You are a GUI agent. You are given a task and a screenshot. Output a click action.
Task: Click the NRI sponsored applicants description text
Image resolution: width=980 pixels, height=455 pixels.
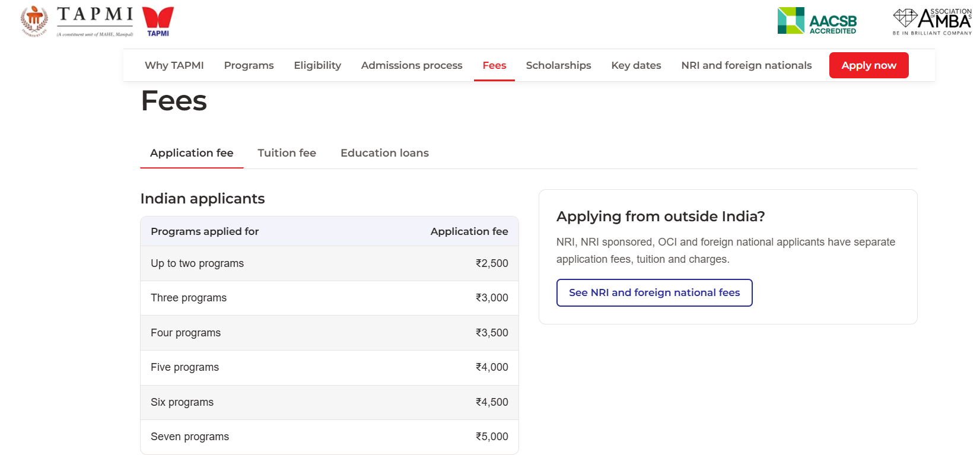coord(726,250)
